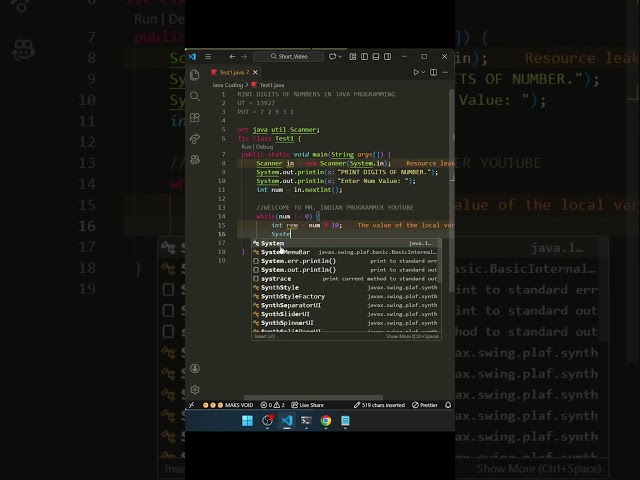The image size is (640, 480).
Task: Click the Prettier status bar item
Action: point(424,405)
